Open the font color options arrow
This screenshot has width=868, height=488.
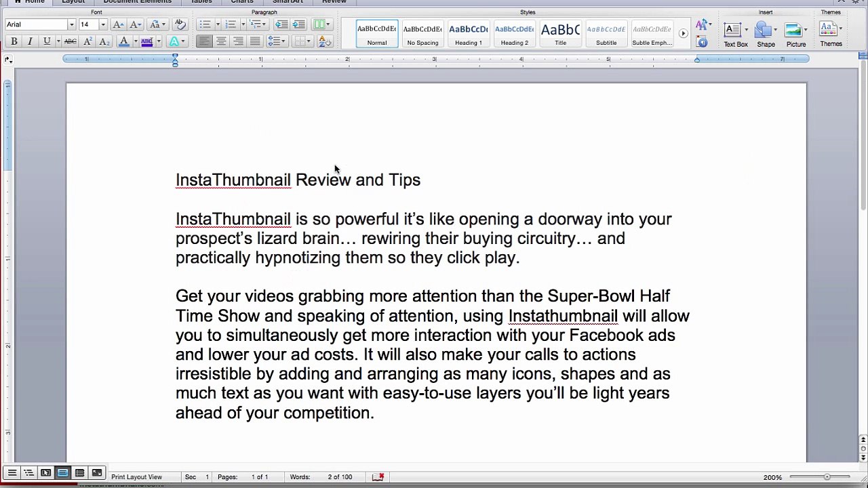click(x=134, y=42)
